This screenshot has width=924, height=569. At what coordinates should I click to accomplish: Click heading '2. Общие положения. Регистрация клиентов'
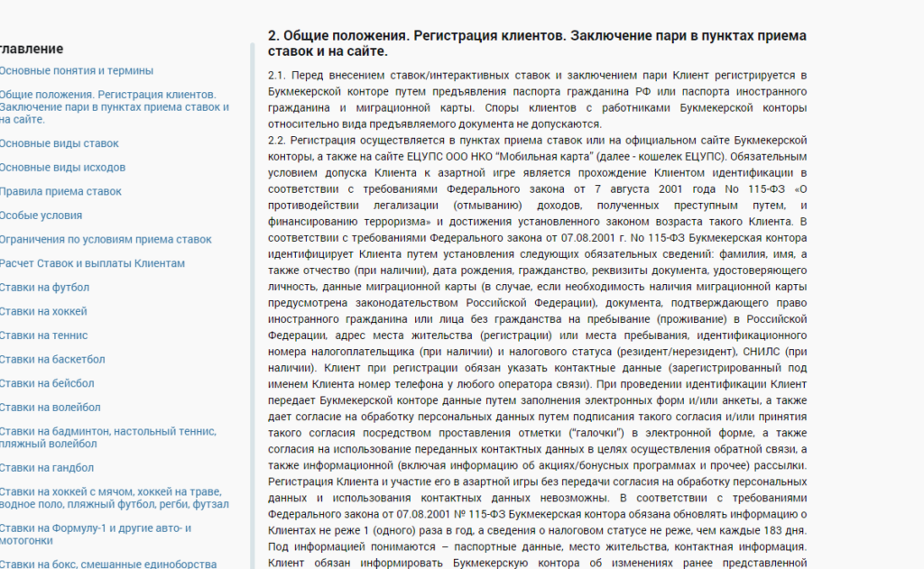(x=537, y=43)
